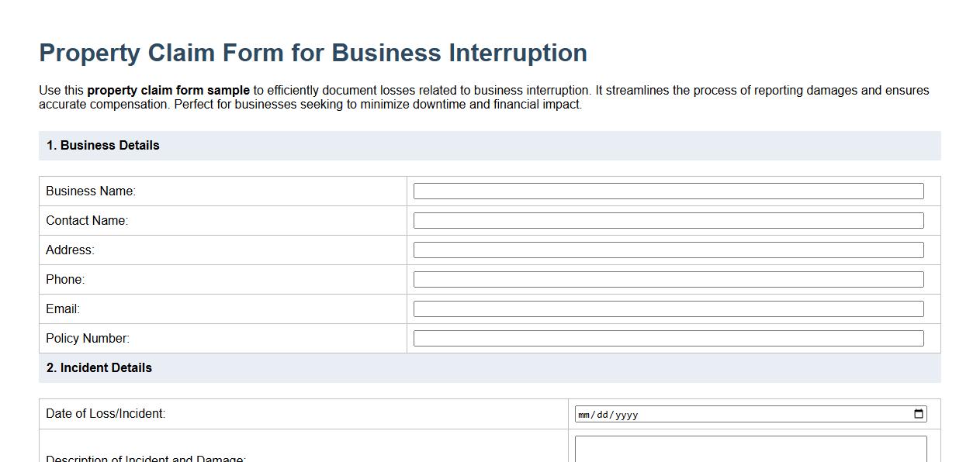The width and height of the screenshot is (980, 462).
Task: Click the Contact Name input box
Action: 667,219
